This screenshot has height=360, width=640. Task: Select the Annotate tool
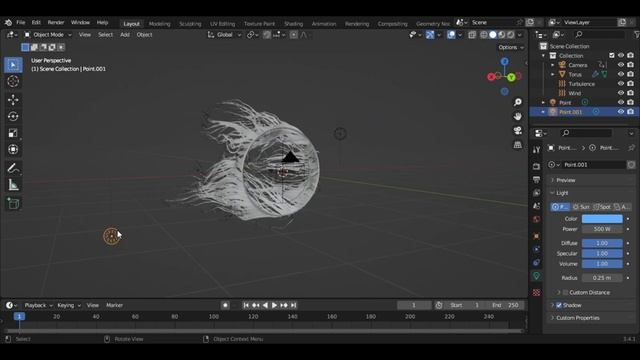[13, 168]
